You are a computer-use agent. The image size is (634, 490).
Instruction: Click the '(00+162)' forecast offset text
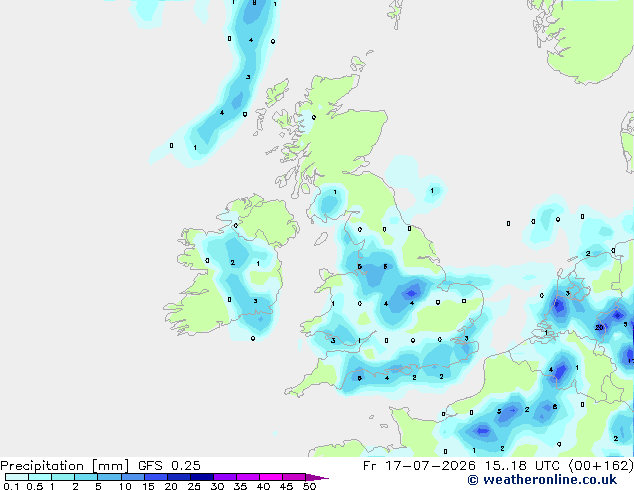(x=601, y=466)
